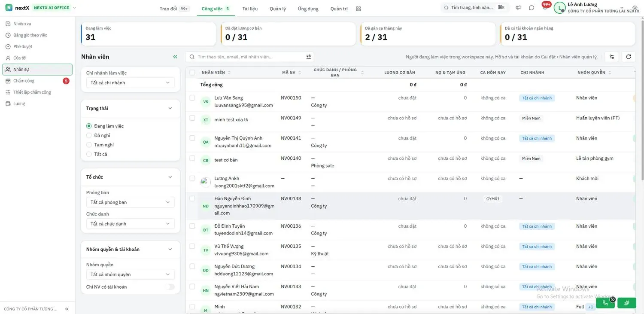Collapse the Trạng thái section
Screen dimensions: 644x314
coord(170,108)
